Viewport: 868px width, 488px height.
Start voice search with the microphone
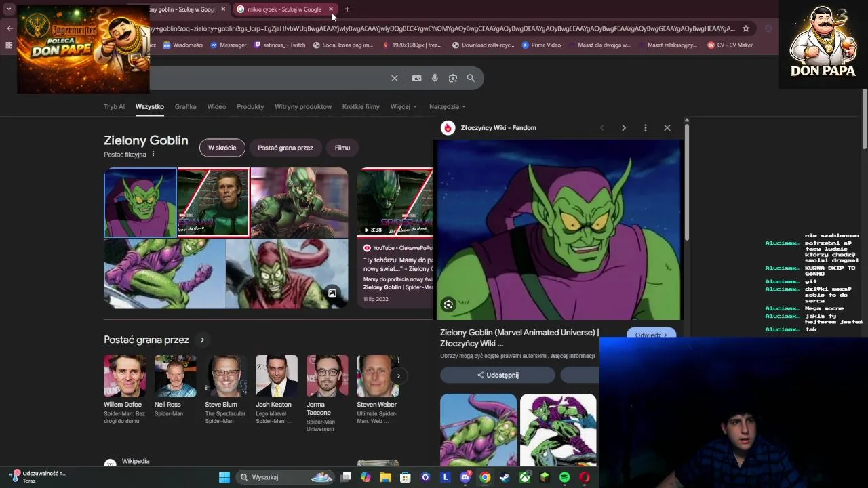[x=435, y=78]
